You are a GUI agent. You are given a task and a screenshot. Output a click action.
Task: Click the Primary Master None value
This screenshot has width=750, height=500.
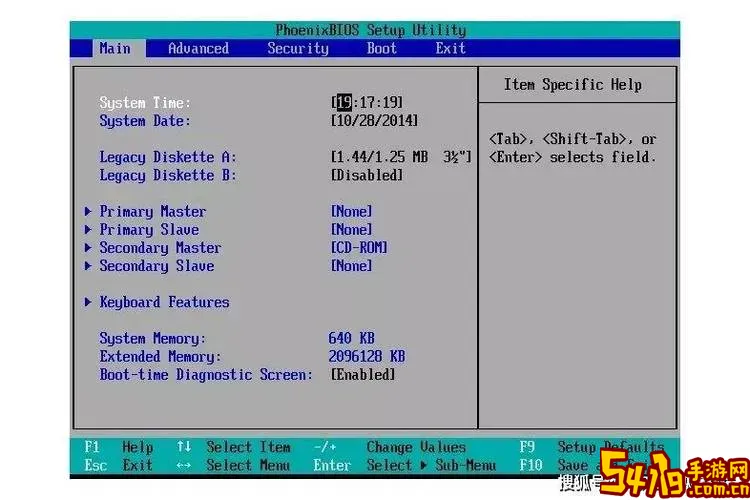(352, 211)
